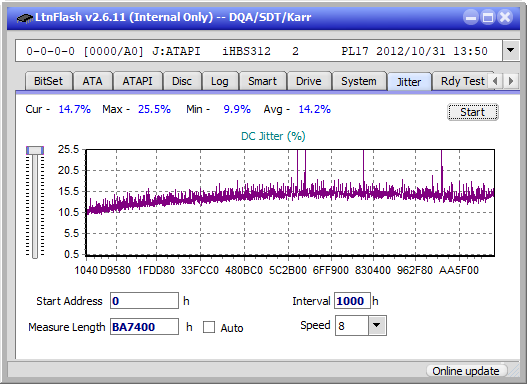Select the Measure Length input box

[145, 327]
